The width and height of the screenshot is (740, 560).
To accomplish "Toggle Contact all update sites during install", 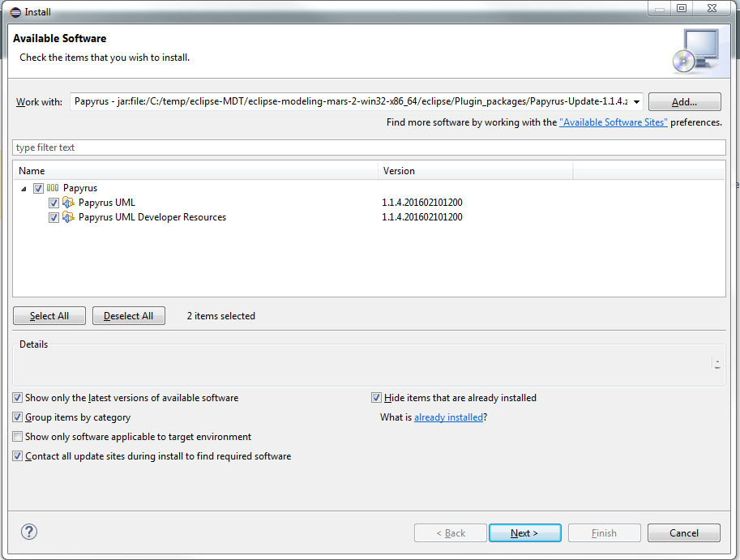I will [18, 455].
